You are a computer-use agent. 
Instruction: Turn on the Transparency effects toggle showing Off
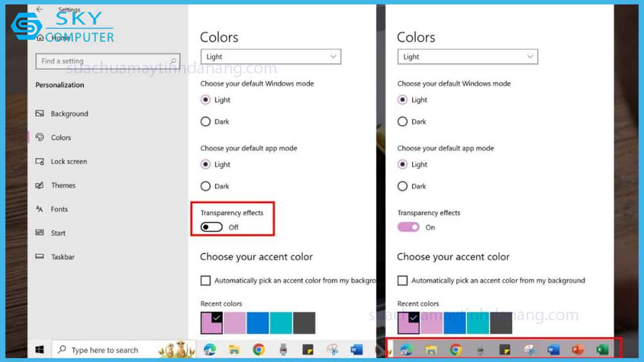(x=211, y=227)
